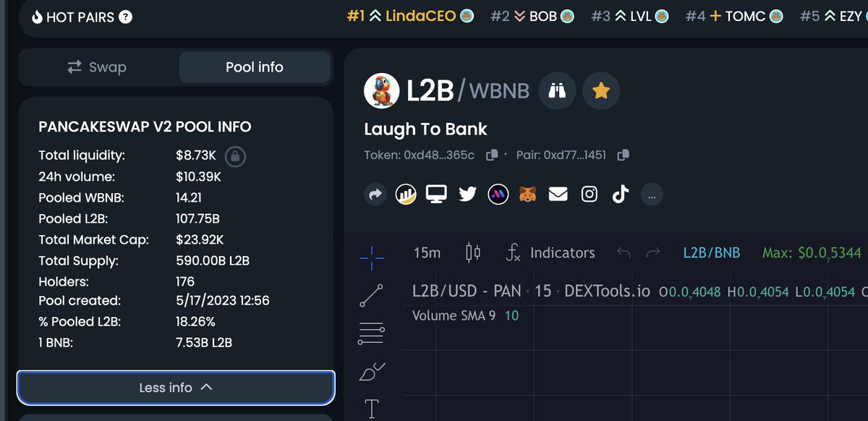Open the chart explorer round icon
The width and height of the screenshot is (868, 421).
406,195
